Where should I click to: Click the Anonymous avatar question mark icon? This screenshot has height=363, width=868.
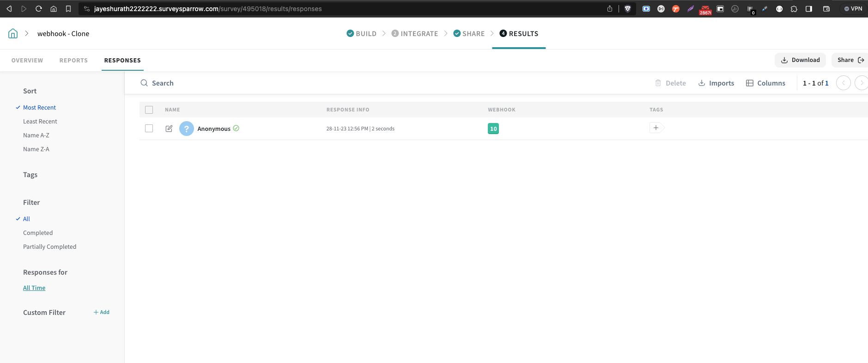(186, 129)
